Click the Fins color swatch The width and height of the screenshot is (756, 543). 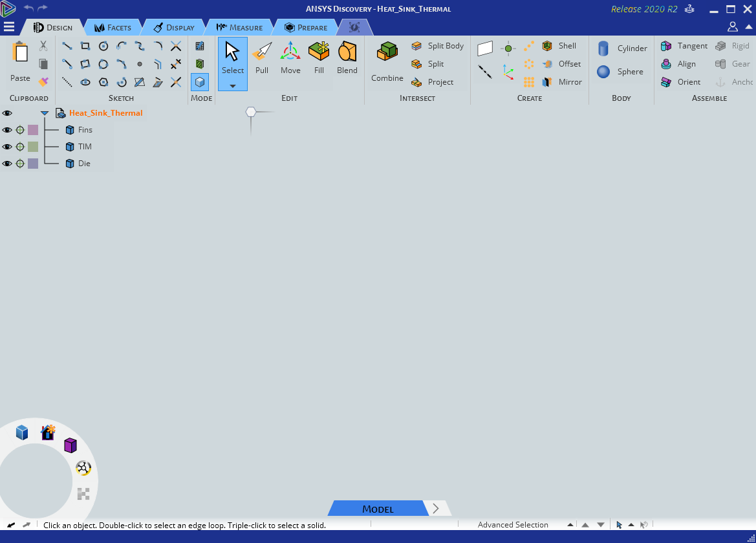click(x=33, y=130)
